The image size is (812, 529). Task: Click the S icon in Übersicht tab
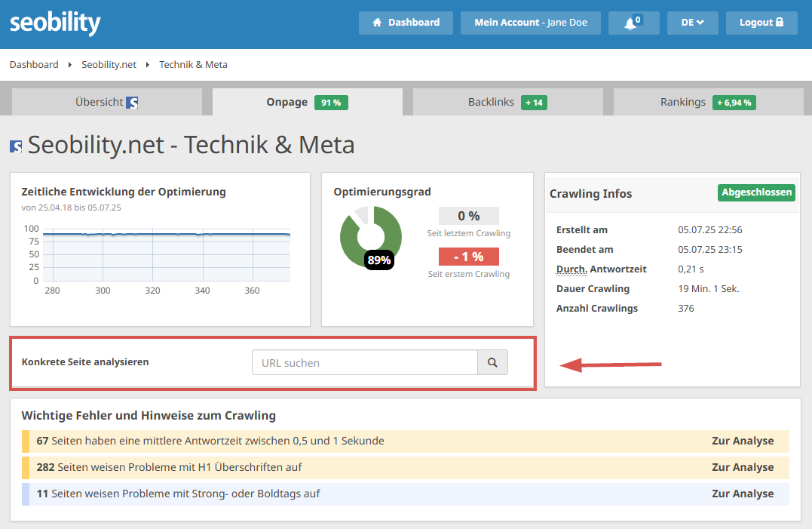pyautogui.click(x=132, y=103)
